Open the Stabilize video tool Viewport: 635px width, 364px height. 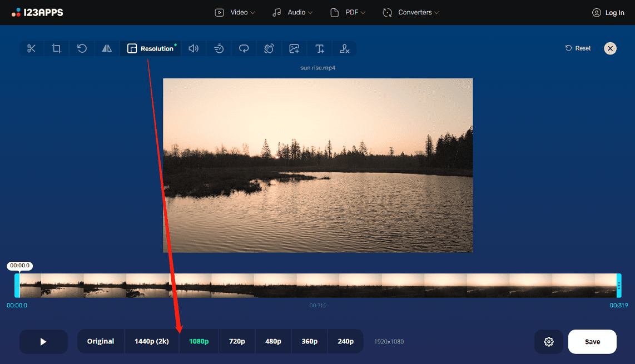[269, 48]
